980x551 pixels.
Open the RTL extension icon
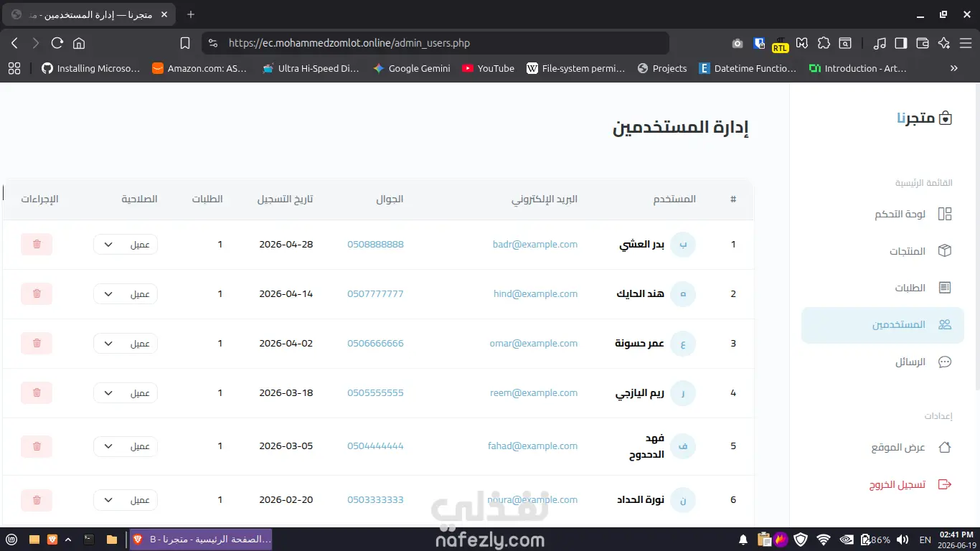780,44
